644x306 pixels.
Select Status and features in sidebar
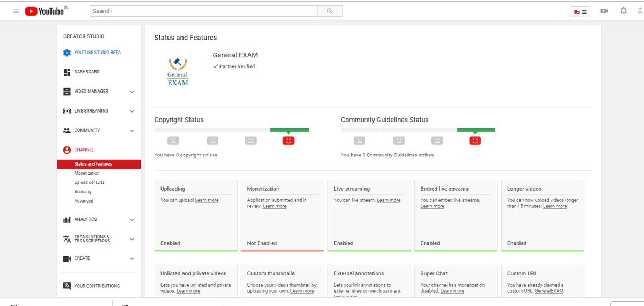[99, 164]
